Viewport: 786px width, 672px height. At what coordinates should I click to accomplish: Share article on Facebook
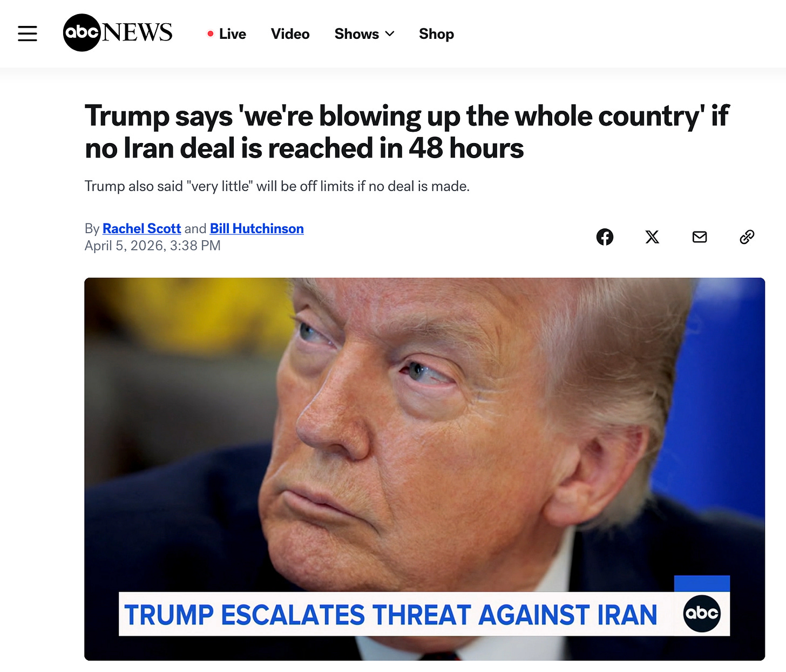click(605, 237)
